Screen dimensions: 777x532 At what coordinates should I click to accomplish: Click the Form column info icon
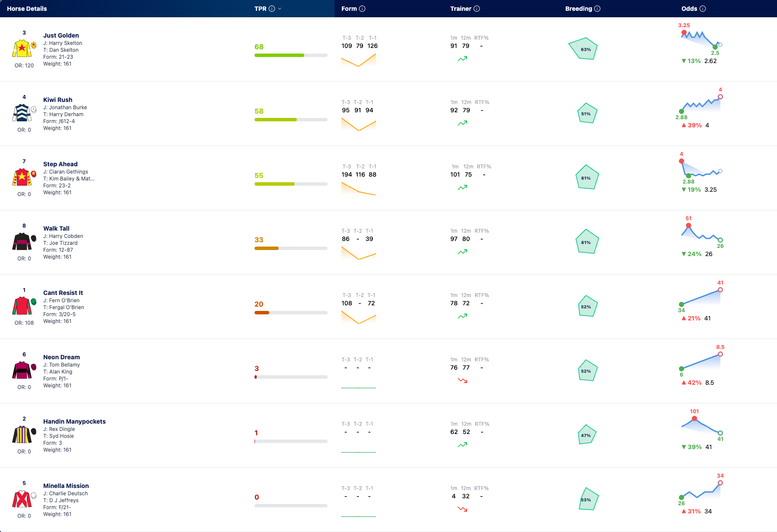pos(362,9)
